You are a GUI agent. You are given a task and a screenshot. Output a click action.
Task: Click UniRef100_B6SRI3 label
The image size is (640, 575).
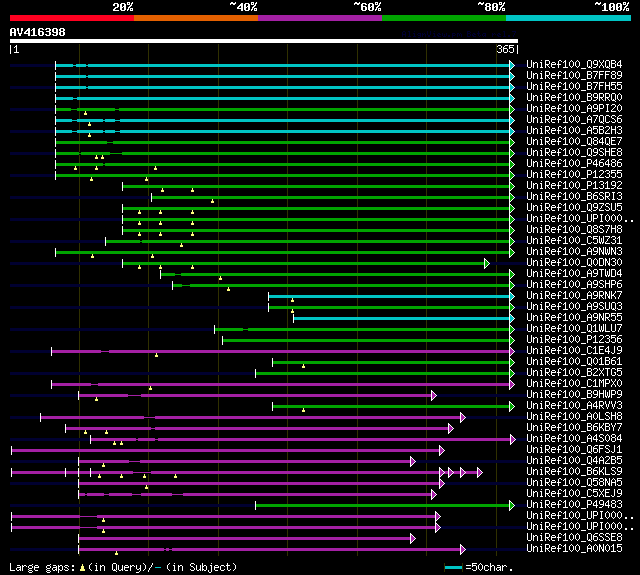click(574, 197)
